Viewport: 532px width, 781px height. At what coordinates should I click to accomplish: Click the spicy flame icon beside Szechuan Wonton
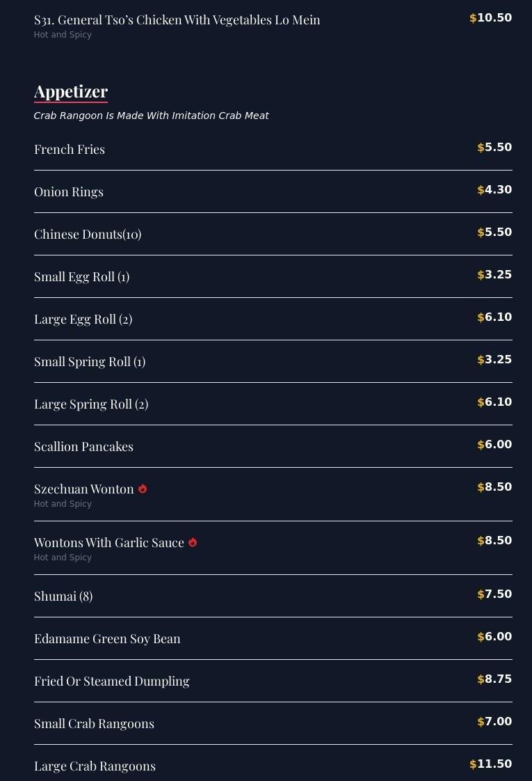click(143, 489)
